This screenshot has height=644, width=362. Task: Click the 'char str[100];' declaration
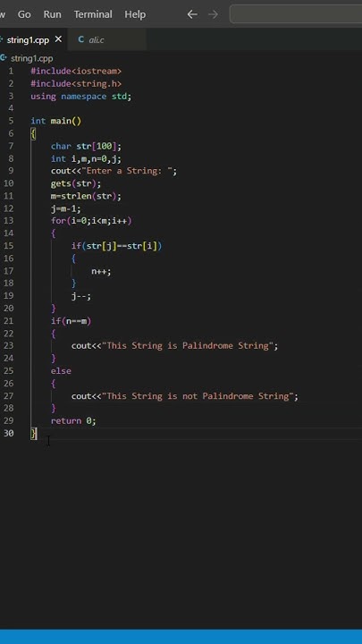pos(86,146)
